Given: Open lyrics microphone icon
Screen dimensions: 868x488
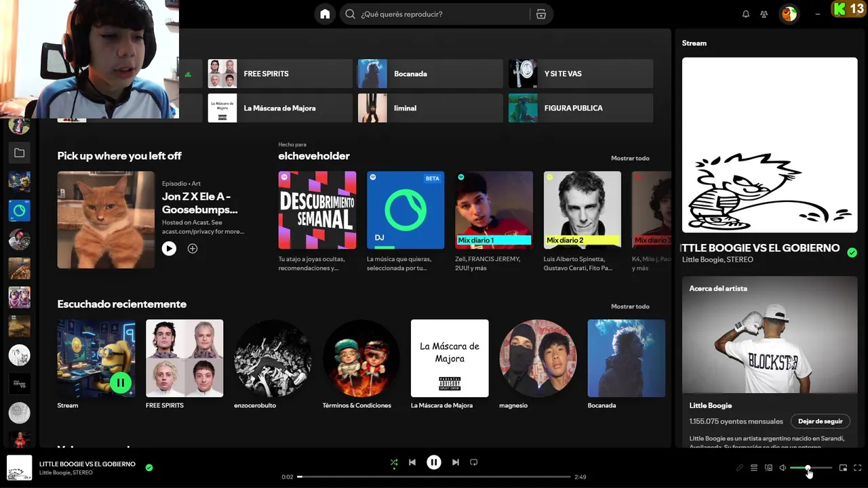Looking at the screenshot, I should 740,468.
